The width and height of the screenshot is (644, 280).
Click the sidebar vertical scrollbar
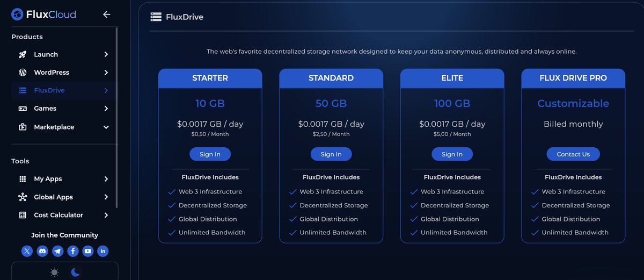(116, 119)
